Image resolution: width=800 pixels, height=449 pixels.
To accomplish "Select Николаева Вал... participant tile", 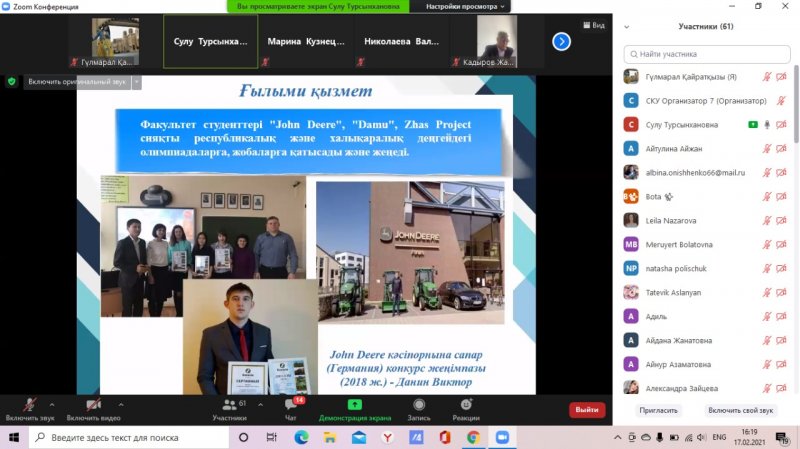I will click(401, 41).
